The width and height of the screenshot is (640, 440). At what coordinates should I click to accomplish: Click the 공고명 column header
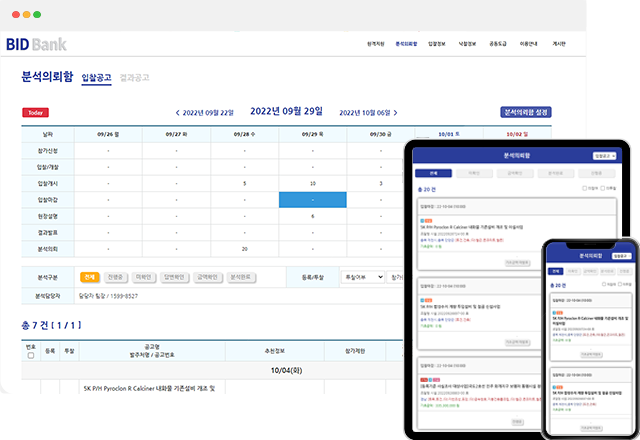[152, 351]
